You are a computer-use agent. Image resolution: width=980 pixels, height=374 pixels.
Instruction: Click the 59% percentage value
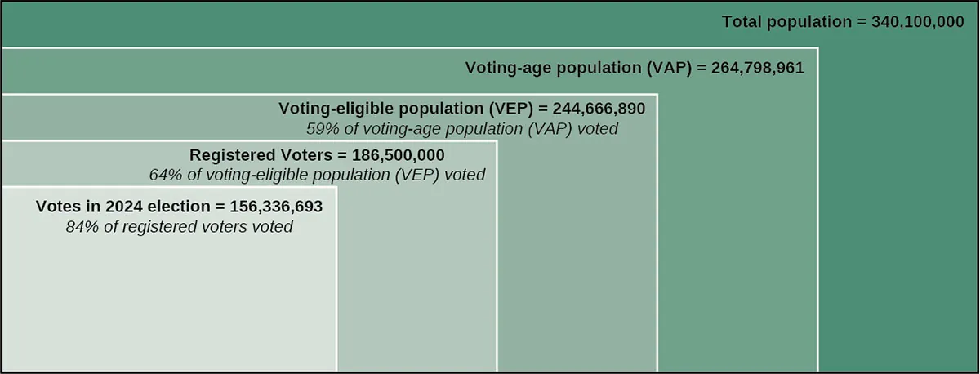(x=319, y=129)
